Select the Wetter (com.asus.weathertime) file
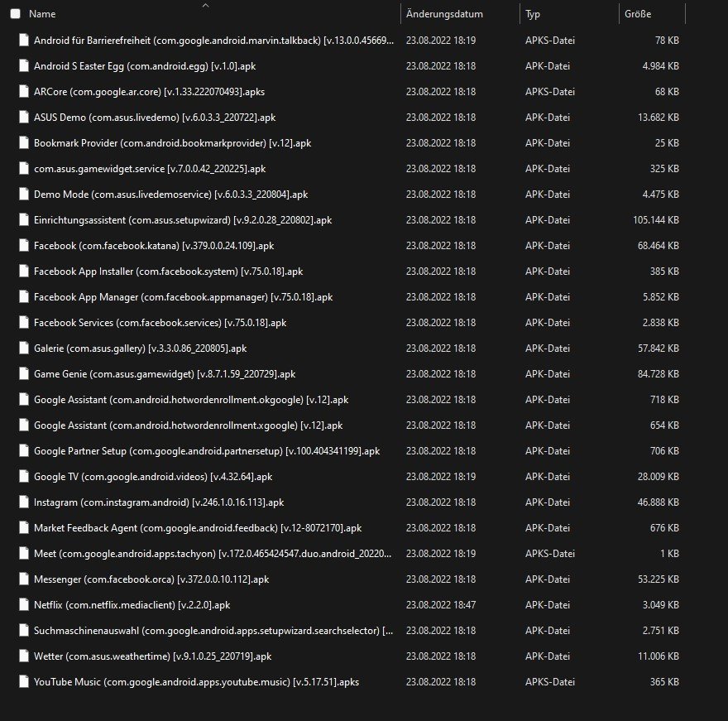Image resolution: width=728 pixels, height=721 pixels. (152, 656)
